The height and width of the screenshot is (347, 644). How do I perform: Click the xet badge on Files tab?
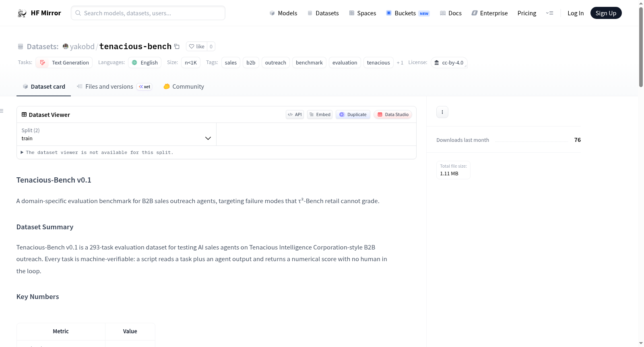click(144, 87)
